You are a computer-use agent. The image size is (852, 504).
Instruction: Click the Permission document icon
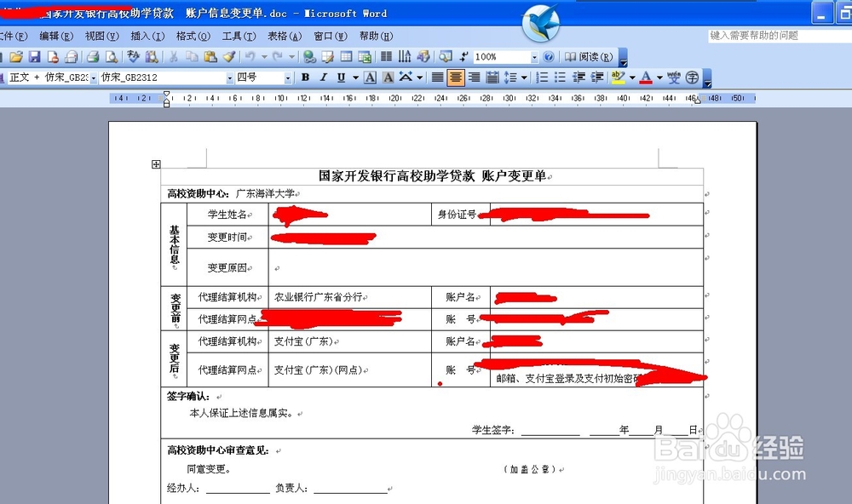coord(53,56)
